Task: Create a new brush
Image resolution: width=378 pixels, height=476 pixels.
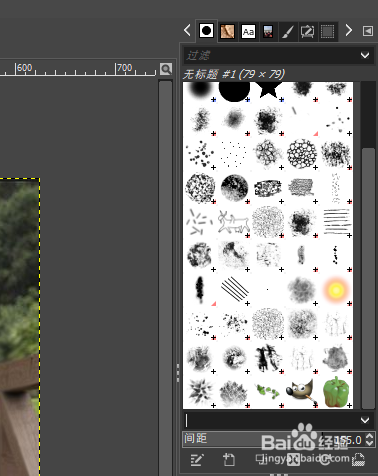Action: pyautogui.click(x=229, y=460)
